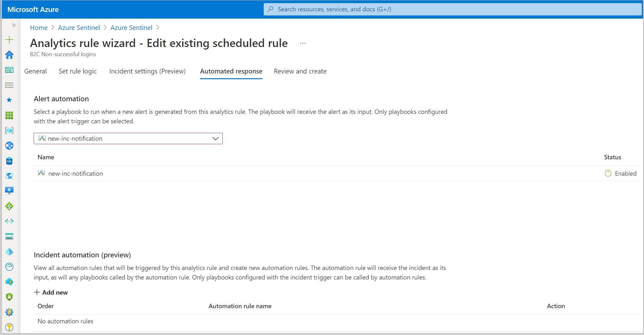This screenshot has width=644, height=335.
Task: Click Add new under Incident automation
Action: (x=51, y=292)
